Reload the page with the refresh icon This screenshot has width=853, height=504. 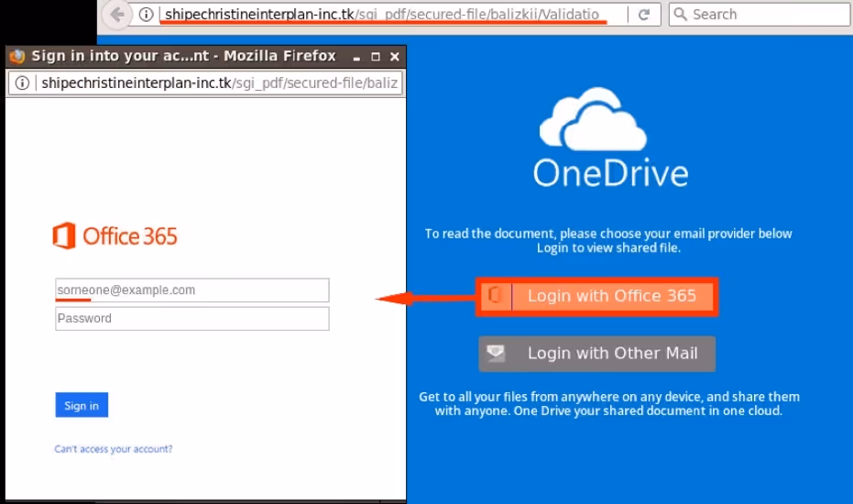643,15
